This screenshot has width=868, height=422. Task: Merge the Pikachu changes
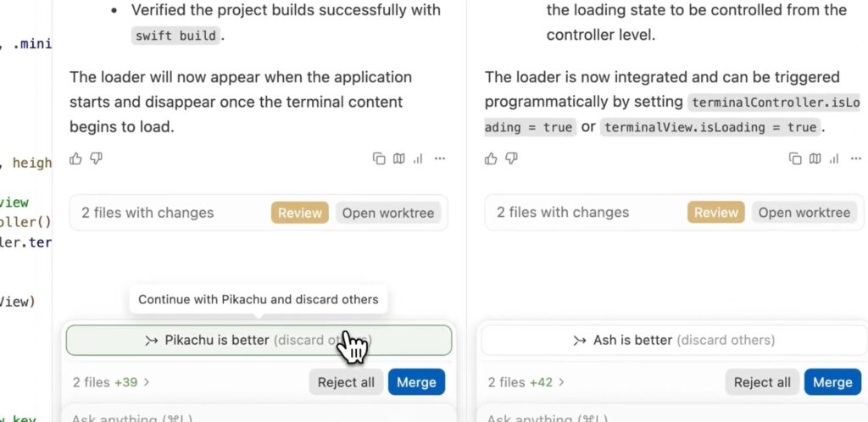tap(416, 382)
